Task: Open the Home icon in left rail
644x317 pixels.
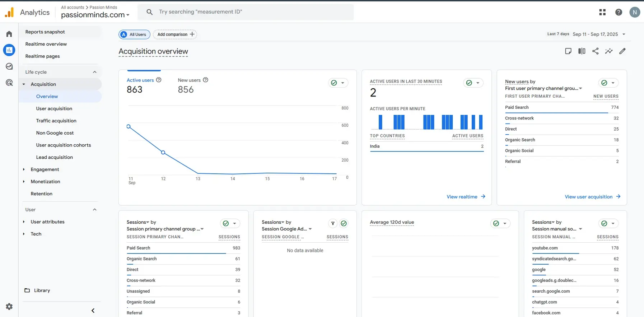Action: tap(9, 34)
